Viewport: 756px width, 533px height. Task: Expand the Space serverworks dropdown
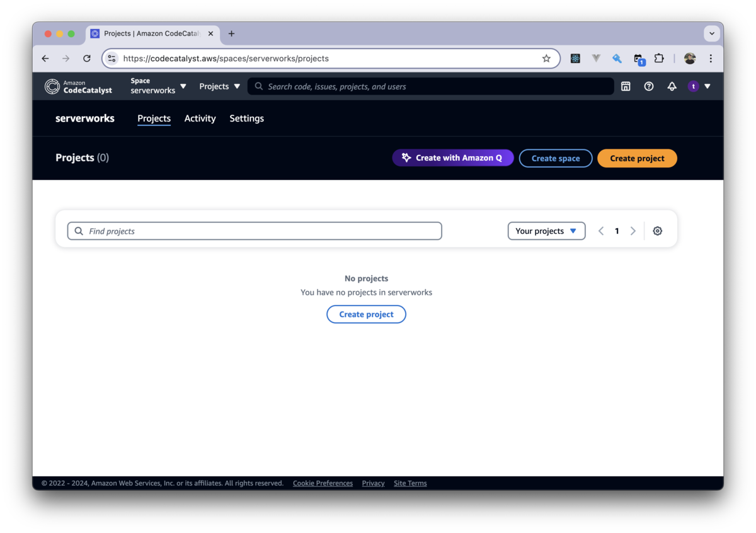158,86
